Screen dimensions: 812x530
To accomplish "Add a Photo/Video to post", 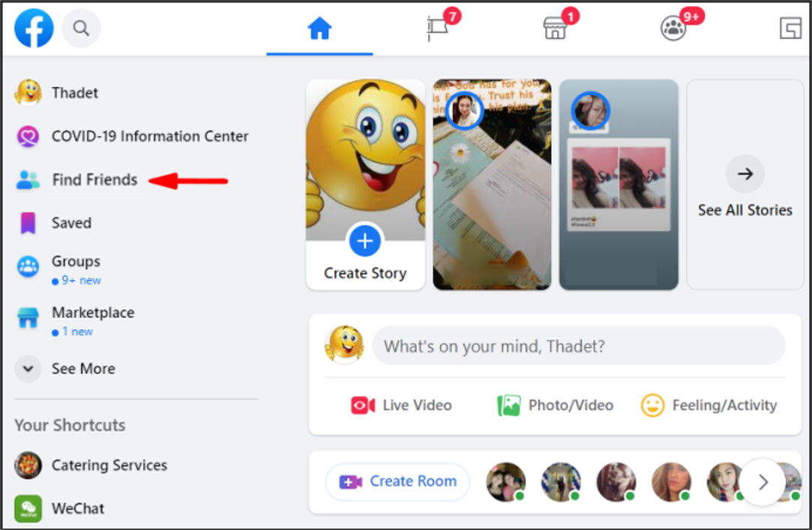I will (555, 406).
